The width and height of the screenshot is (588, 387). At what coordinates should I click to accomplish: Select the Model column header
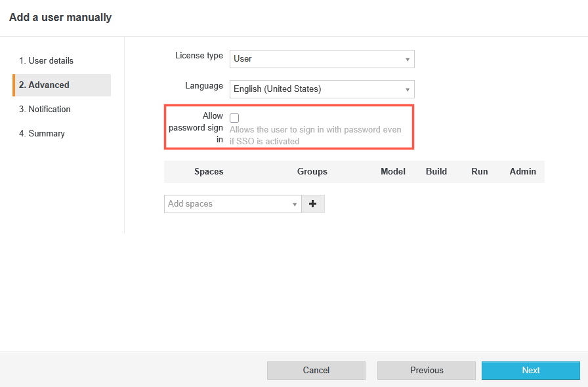(x=393, y=172)
